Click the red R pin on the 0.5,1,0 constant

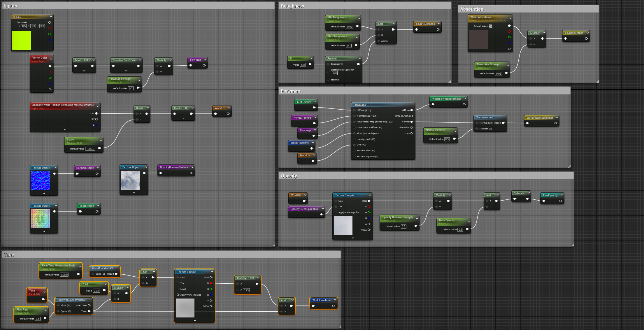[50, 28]
